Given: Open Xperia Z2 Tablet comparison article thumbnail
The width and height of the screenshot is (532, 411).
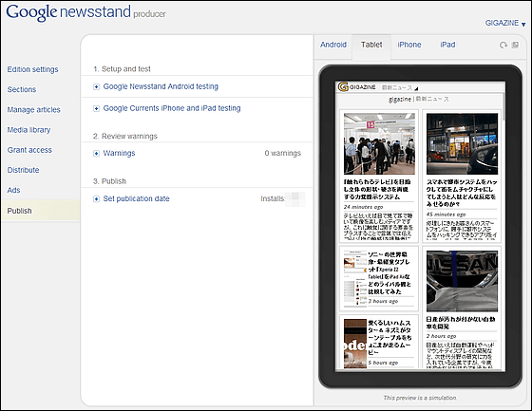Looking at the screenshot, I should point(355,278).
